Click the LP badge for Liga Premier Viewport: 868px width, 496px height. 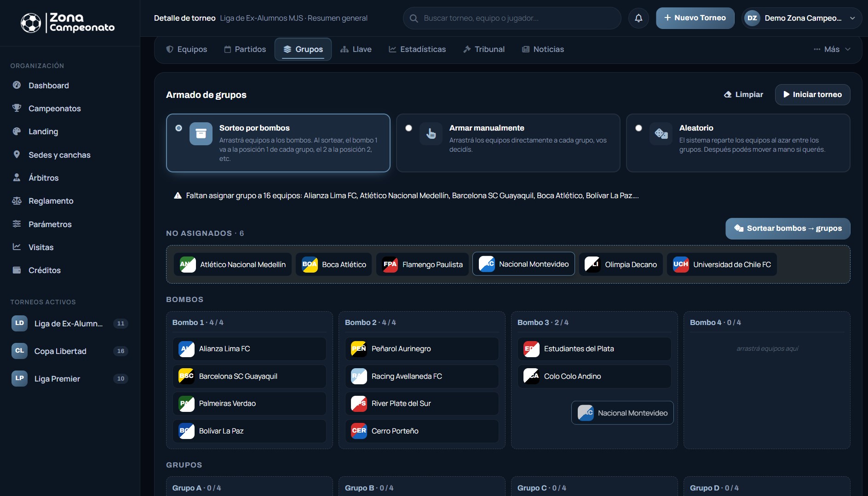pos(19,378)
